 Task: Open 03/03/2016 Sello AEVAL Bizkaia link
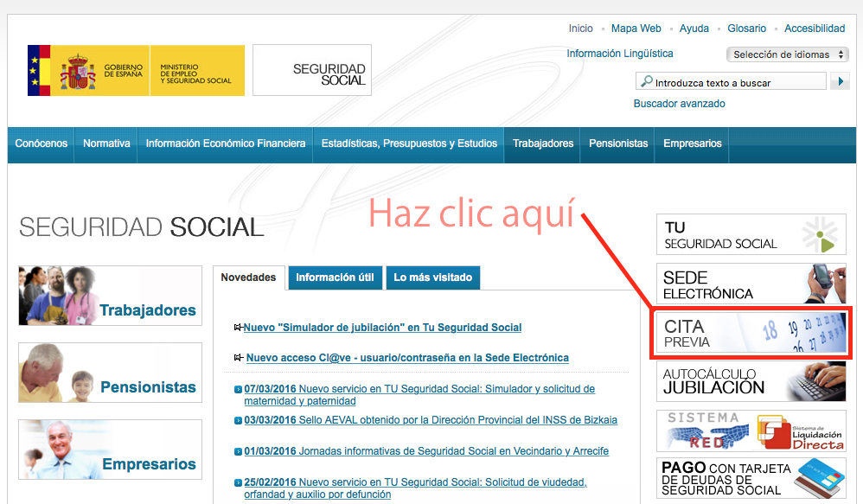pos(431,420)
